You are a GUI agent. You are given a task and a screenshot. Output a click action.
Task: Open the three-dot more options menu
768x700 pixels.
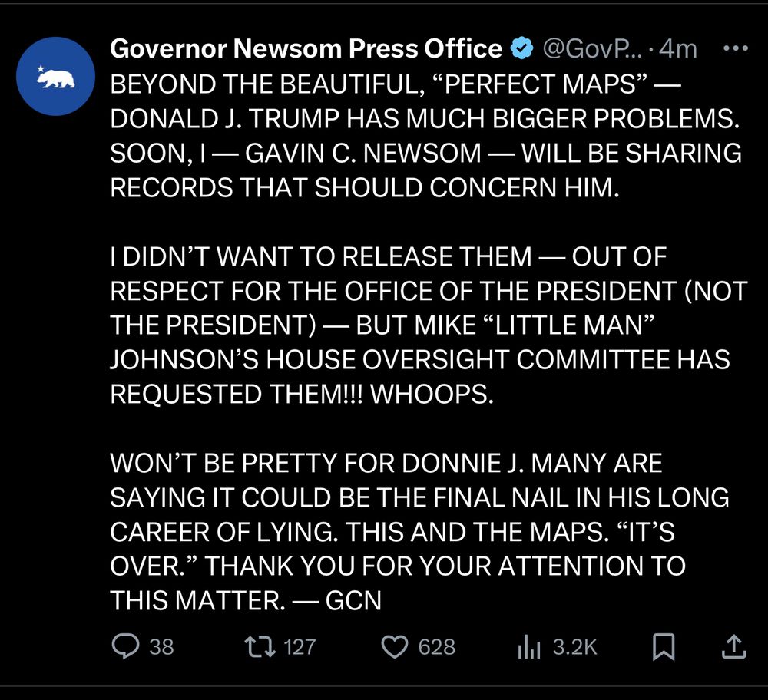[x=736, y=48]
